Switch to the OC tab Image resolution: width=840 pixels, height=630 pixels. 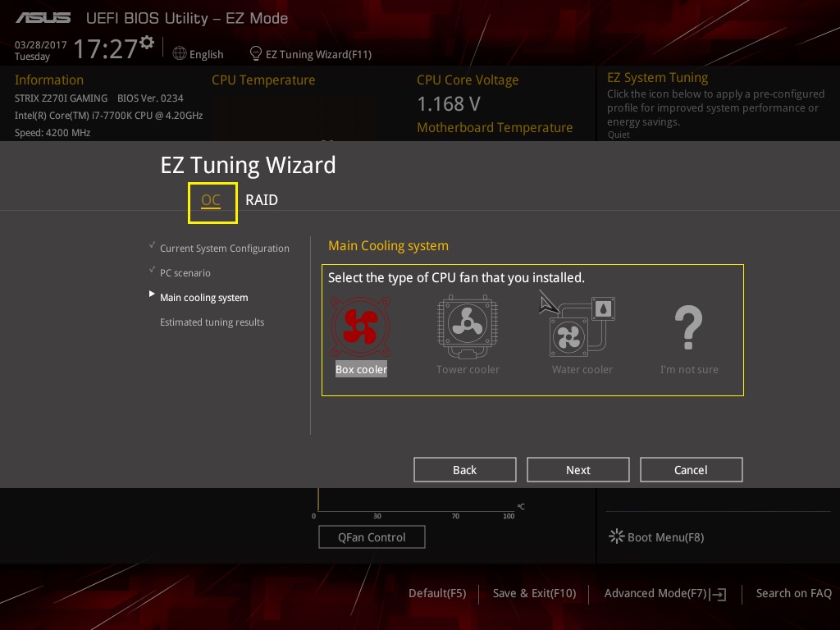click(x=211, y=200)
